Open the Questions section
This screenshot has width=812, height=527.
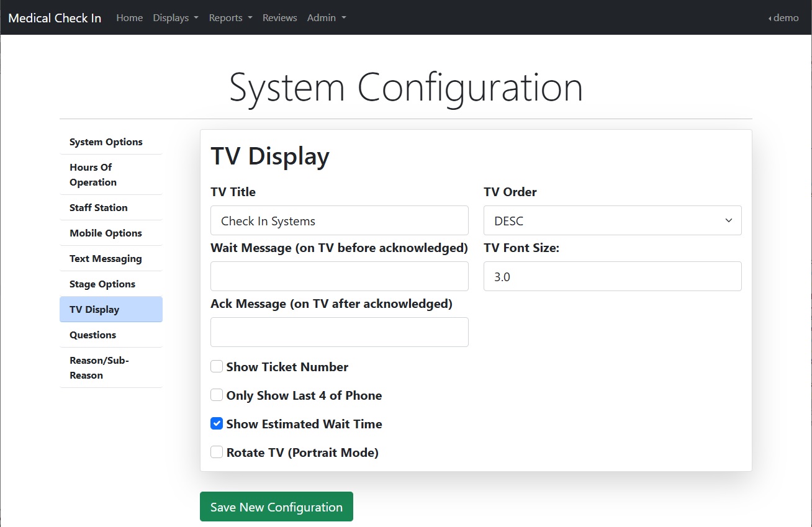111,335
